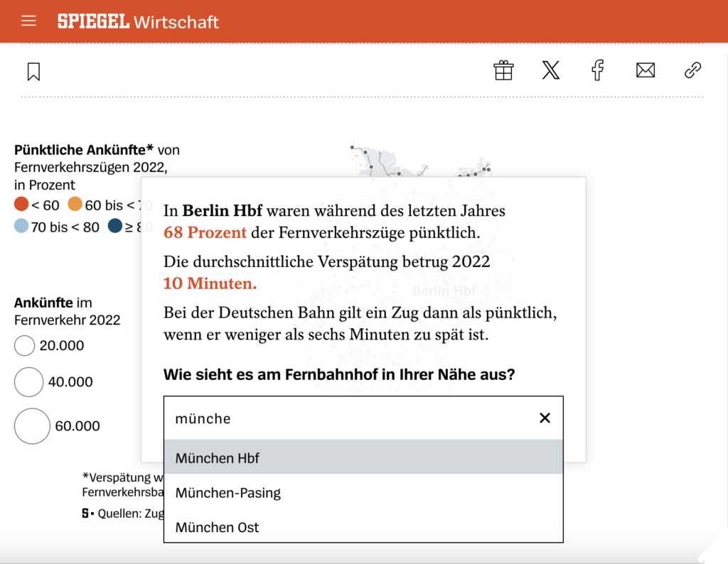The image size is (728, 564).
Task: Click the '68 Prozent' highlighted text
Action: point(205,232)
